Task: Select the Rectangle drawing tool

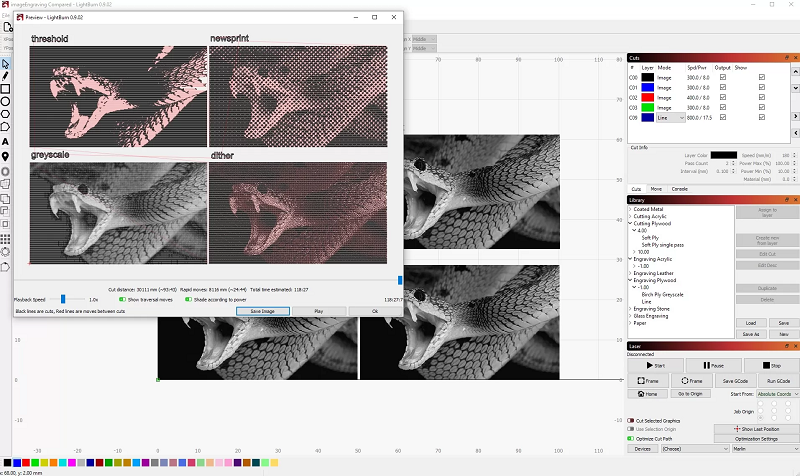Action: point(6,88)
